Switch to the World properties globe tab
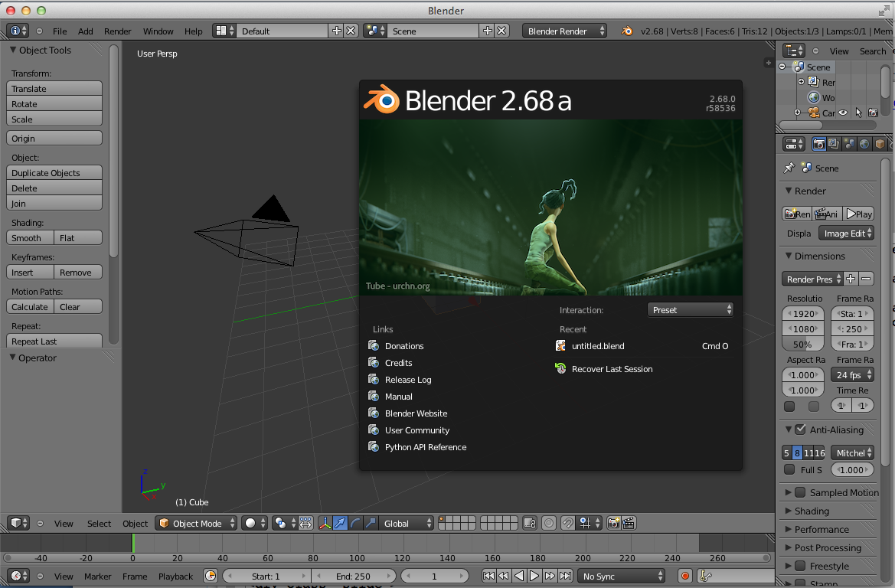 (864, 144)
